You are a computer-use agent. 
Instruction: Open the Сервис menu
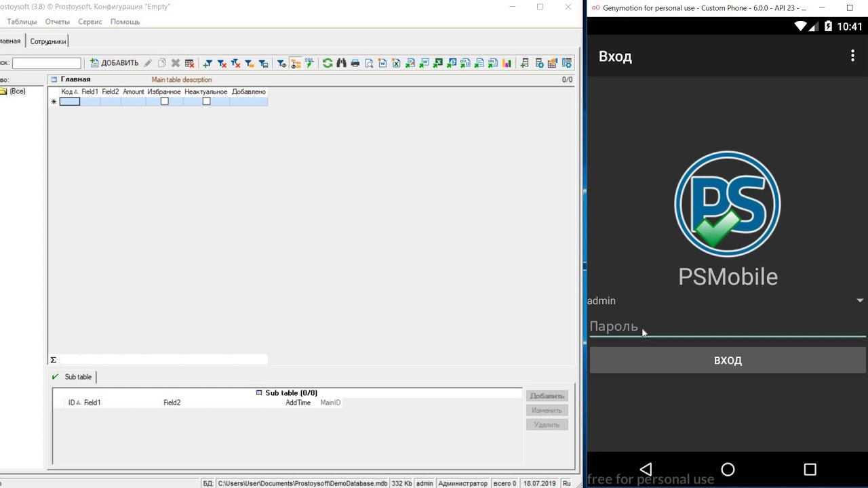(90, 22)
